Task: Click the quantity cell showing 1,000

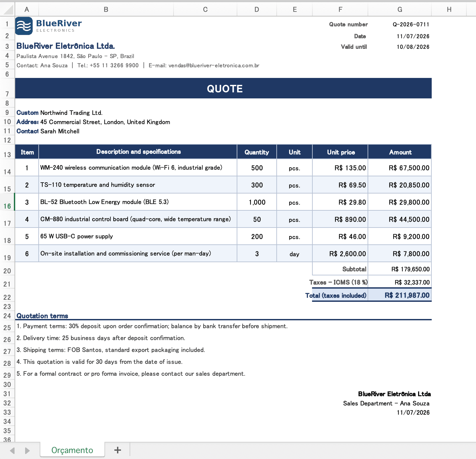Action: pyautogui.click(x=257, y=202)
